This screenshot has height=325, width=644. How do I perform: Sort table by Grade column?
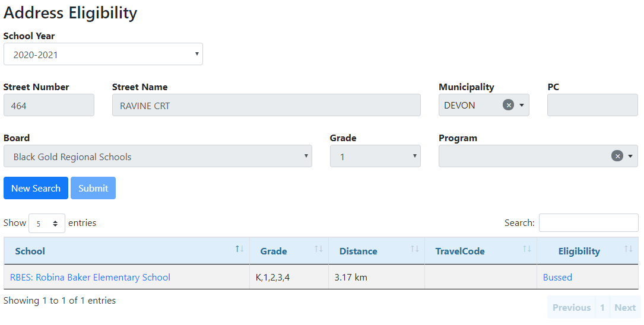[288, 251]
